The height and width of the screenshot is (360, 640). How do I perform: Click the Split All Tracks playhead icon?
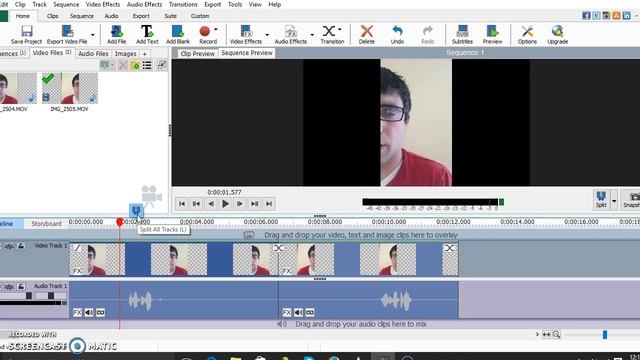[136, 211]
